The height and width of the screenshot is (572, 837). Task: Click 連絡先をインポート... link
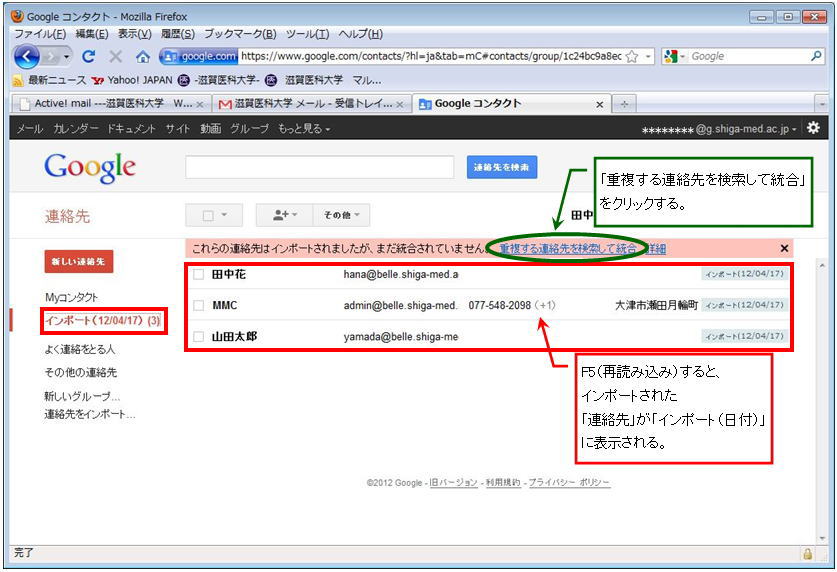tap(89, 414)
